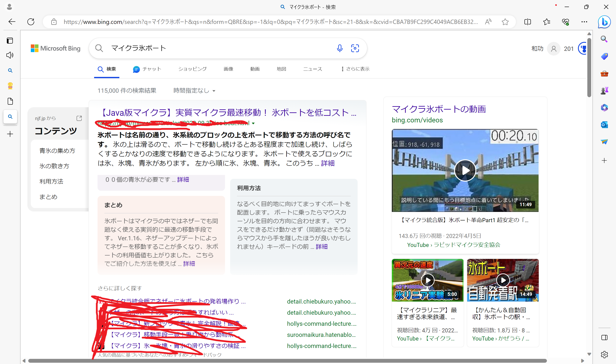Open blank page tab in vertical tabs
Viewport: 616px width, 364px height.
(10, 101)
